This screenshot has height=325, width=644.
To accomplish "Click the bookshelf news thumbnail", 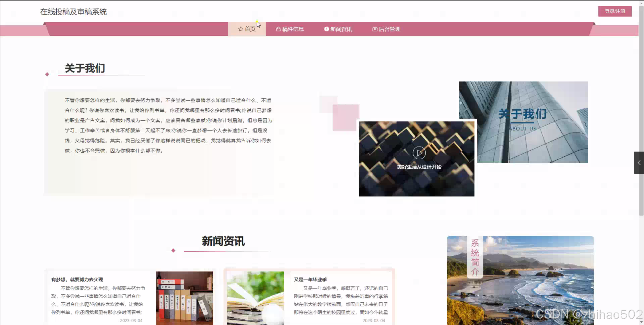I will [184, 298].
